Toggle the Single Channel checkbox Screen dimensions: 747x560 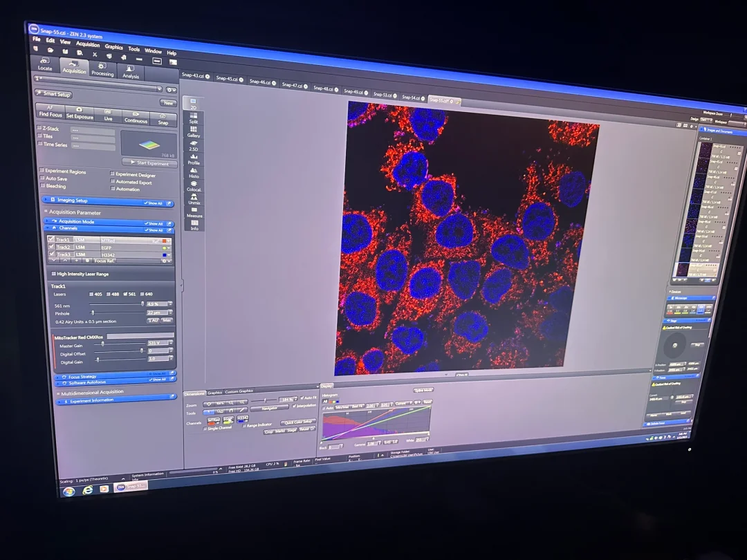tap(205, 429)
